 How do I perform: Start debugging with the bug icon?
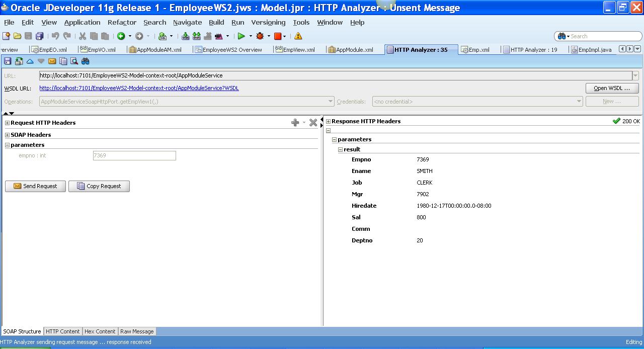260,36
